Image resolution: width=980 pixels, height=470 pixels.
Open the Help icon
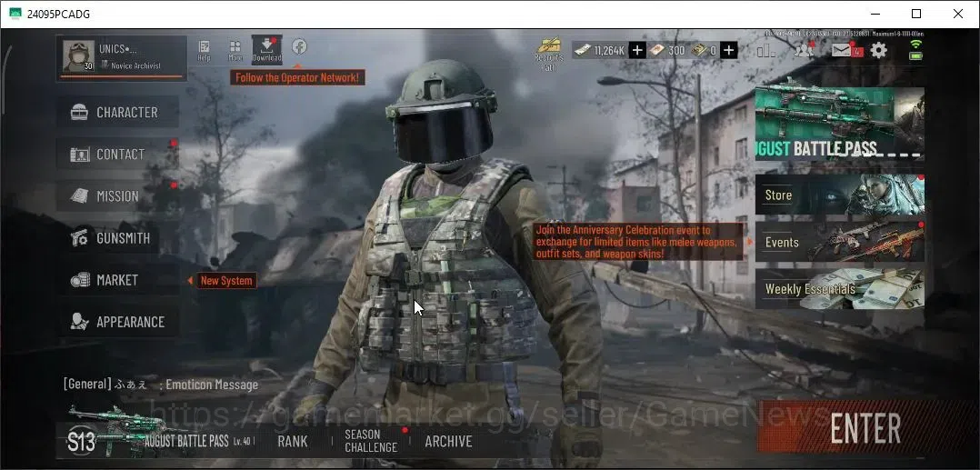coord(204,50)
